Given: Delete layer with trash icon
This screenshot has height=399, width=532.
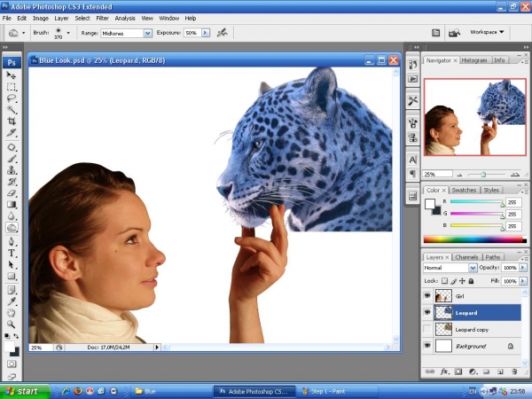Looking at the screenshot, I should [x=514, y=372].
